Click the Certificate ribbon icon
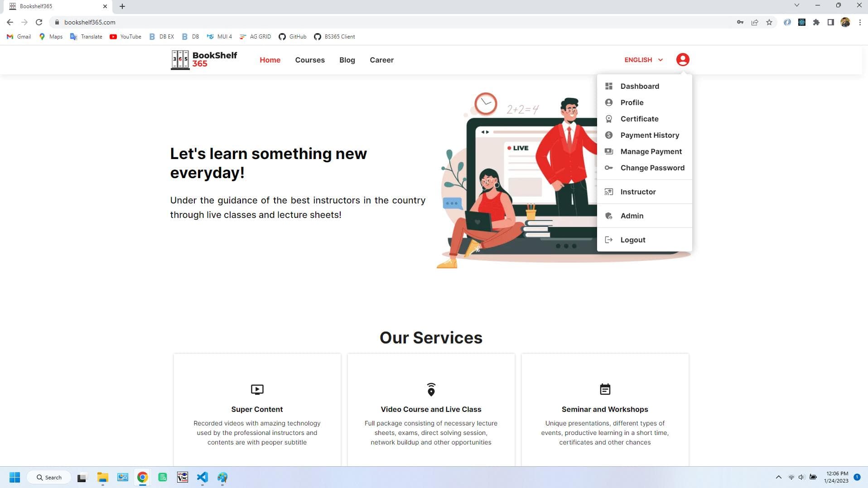 tap(609, 119)
